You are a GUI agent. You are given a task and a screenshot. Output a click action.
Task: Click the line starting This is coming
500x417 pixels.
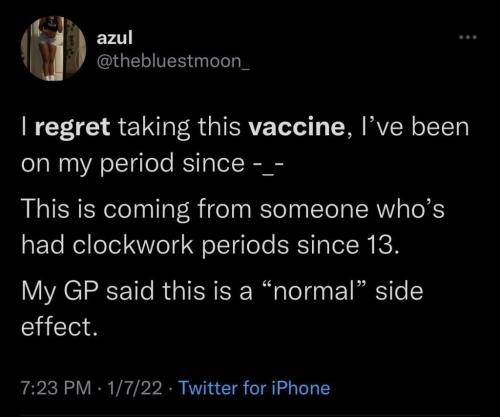(x=233, y=209)
